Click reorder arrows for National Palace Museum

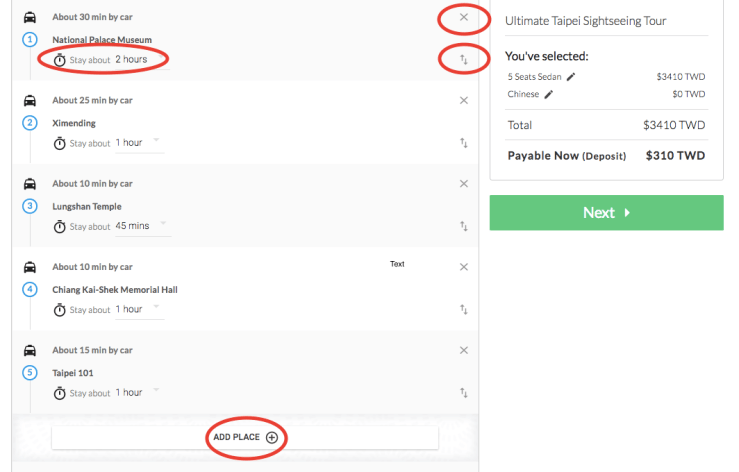[x=463, y=60]
